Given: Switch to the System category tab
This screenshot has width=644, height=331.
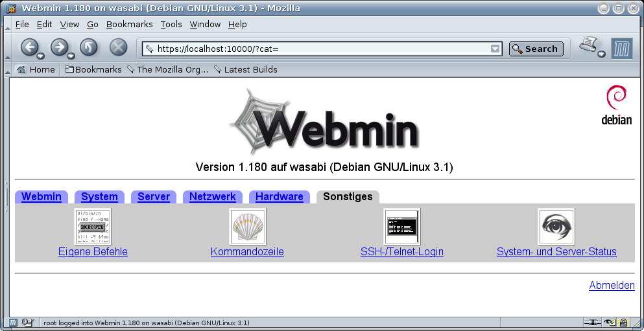Looking at the screenshot, I should 99,196.
